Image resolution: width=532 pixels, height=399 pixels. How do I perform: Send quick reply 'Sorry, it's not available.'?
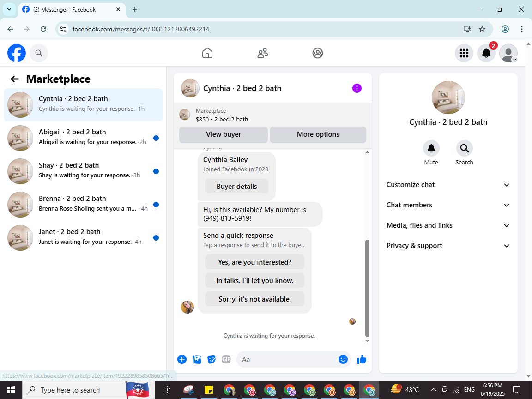(x=255, y=299)
